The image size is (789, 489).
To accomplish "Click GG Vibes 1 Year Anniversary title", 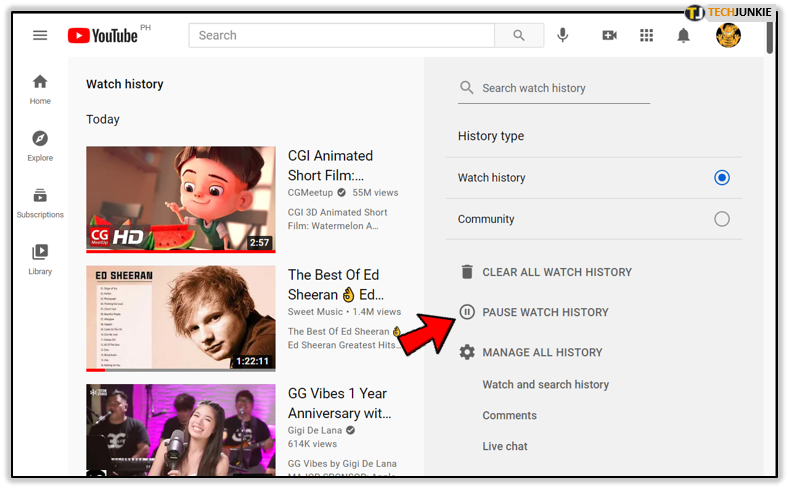I will [x=339, y=403].
